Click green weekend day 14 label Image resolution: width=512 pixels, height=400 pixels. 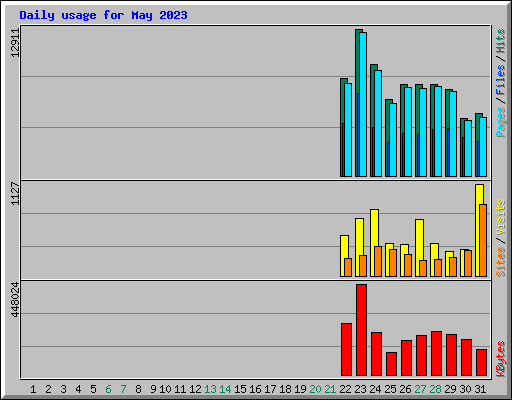point(225,389)
